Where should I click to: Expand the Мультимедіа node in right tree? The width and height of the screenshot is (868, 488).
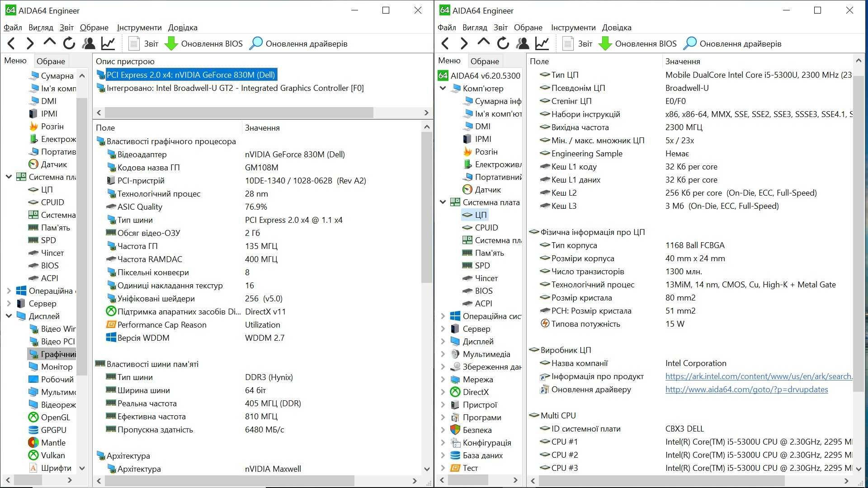tap(443, 354)
